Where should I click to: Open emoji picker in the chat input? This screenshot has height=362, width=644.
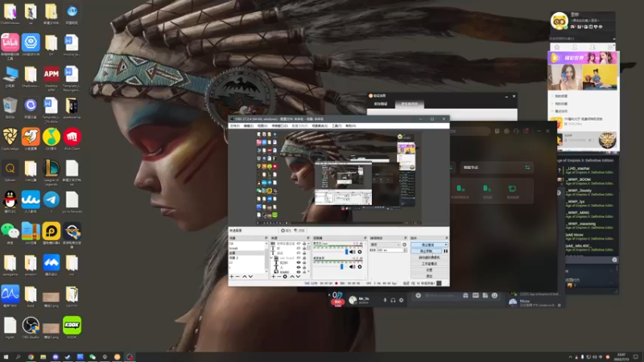pyautogui.click(x=494, y=295)
